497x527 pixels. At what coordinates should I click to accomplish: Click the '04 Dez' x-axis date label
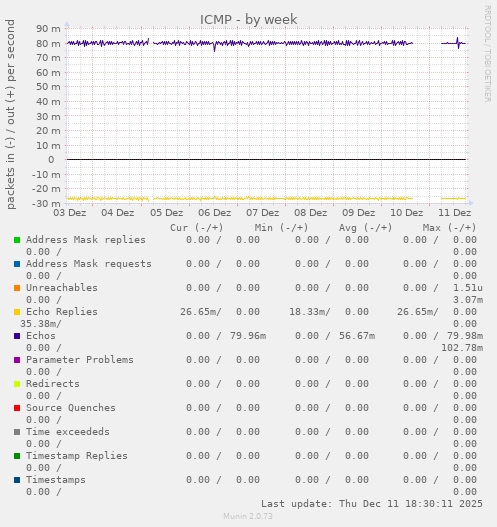point(118,213)
